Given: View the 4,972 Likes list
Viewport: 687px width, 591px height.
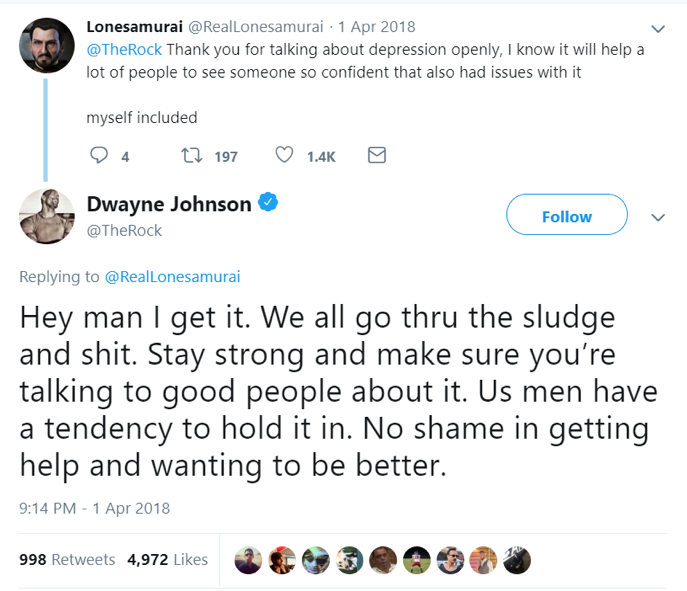Looking at the screenshot, I should coord(167,560).
